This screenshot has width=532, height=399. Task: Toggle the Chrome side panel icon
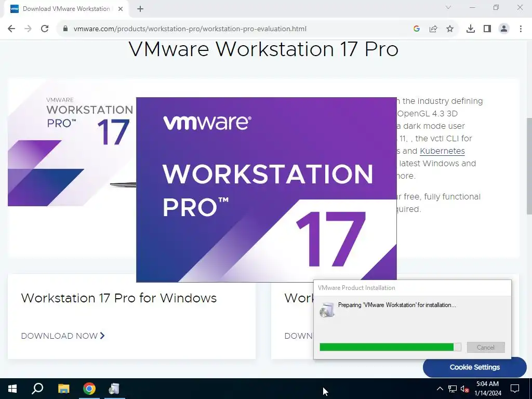point(487,29)
